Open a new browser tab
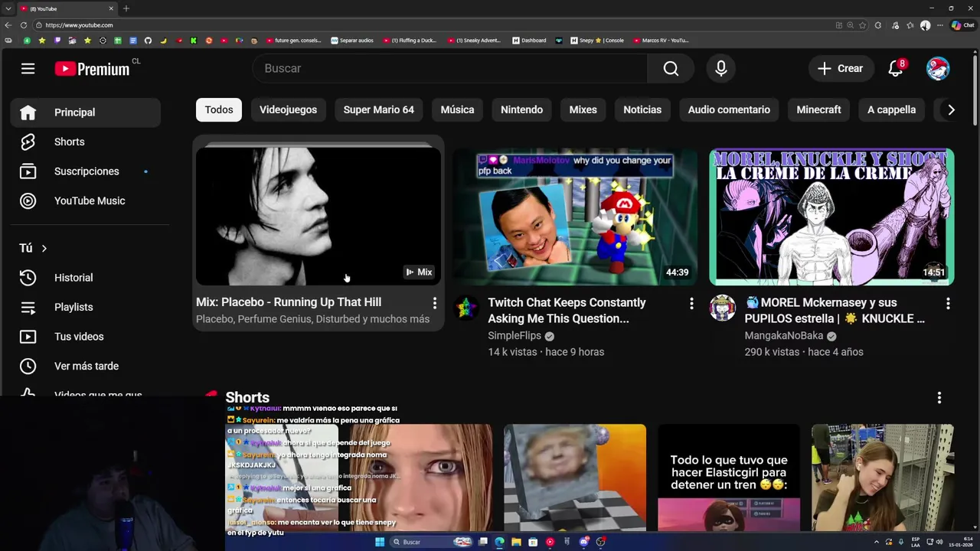The width and height of the screenshot is (980, 551). pos(126,8)
